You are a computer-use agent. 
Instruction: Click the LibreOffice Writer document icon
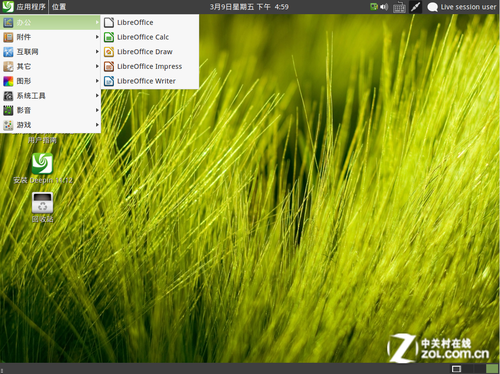(x=109, y=81)
